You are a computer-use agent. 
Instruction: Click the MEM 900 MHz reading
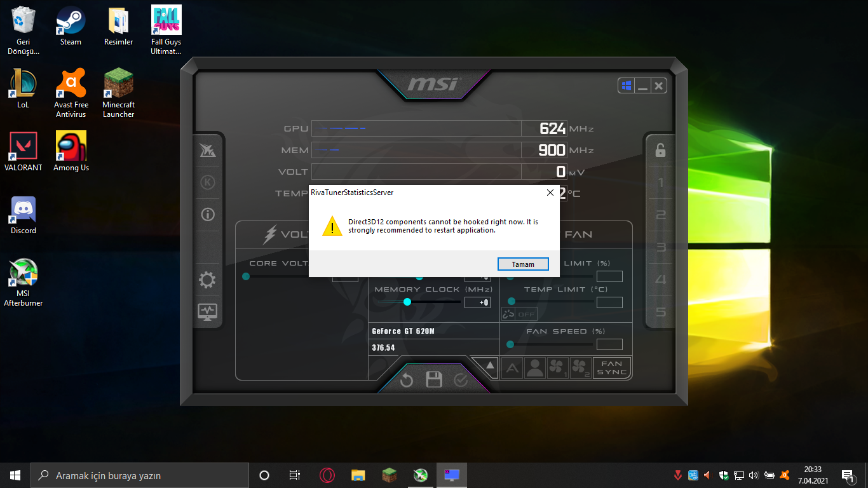pyautogui.click(x=552, y=150)
